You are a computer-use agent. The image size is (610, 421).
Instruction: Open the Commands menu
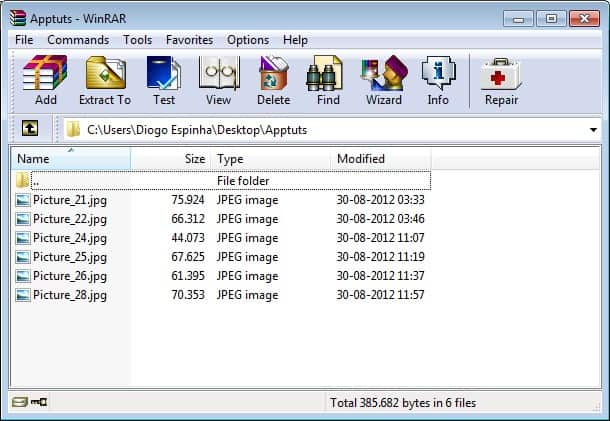click(78, 40)
